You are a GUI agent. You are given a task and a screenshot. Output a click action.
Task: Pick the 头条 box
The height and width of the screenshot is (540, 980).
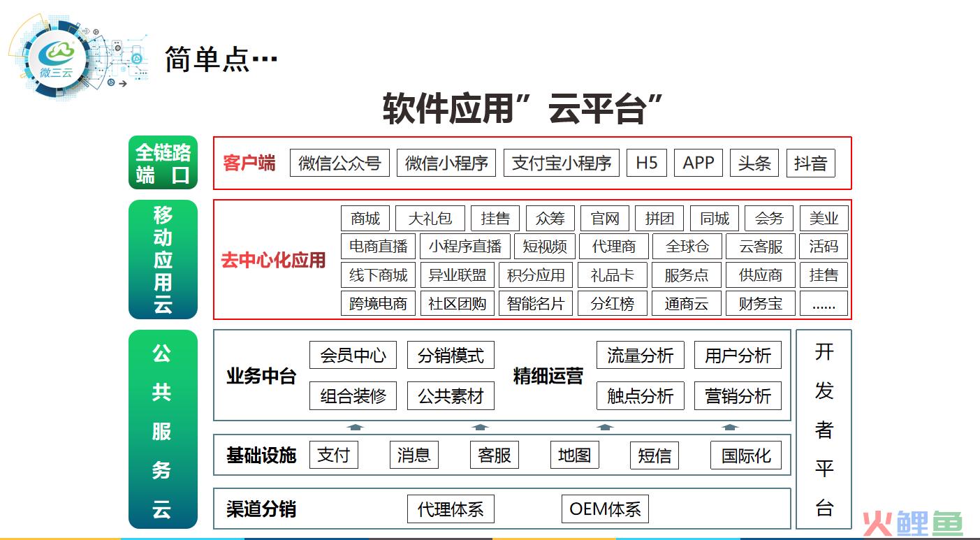pos(754,163)
